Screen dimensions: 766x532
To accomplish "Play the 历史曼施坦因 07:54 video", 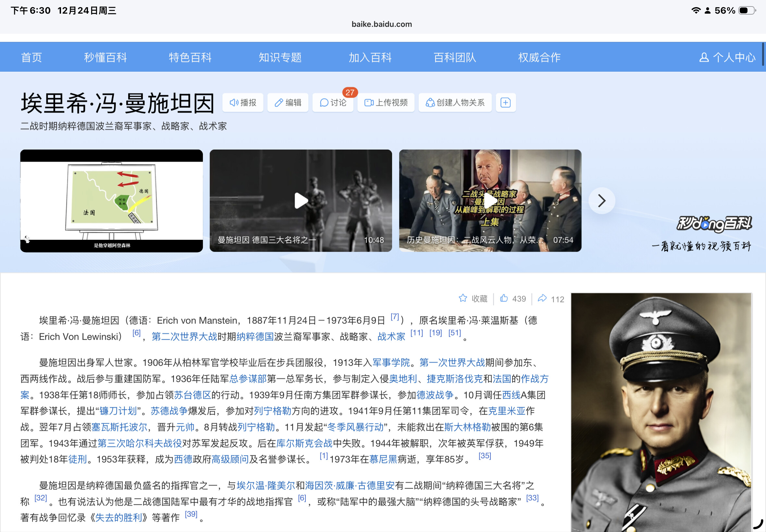I will [490, 201].
